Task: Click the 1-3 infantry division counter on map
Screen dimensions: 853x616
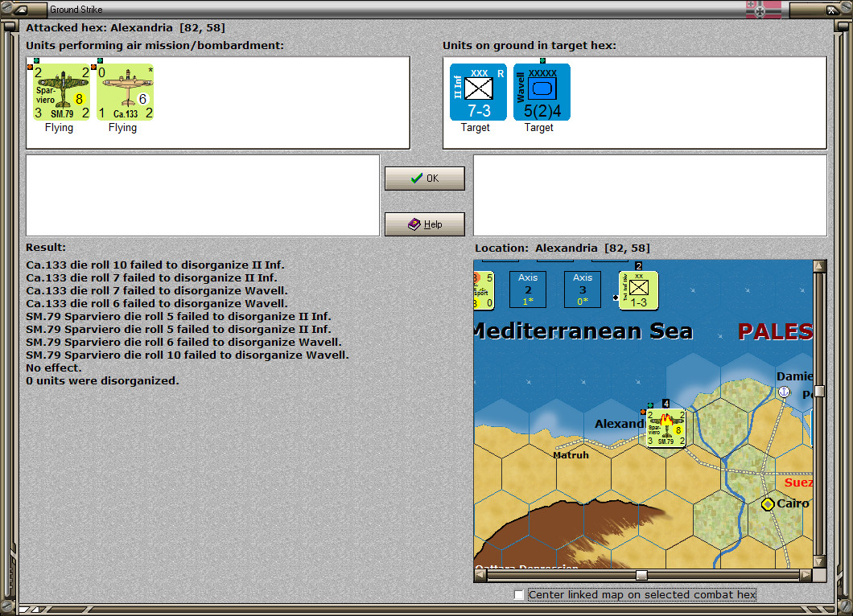Action: 639,290
